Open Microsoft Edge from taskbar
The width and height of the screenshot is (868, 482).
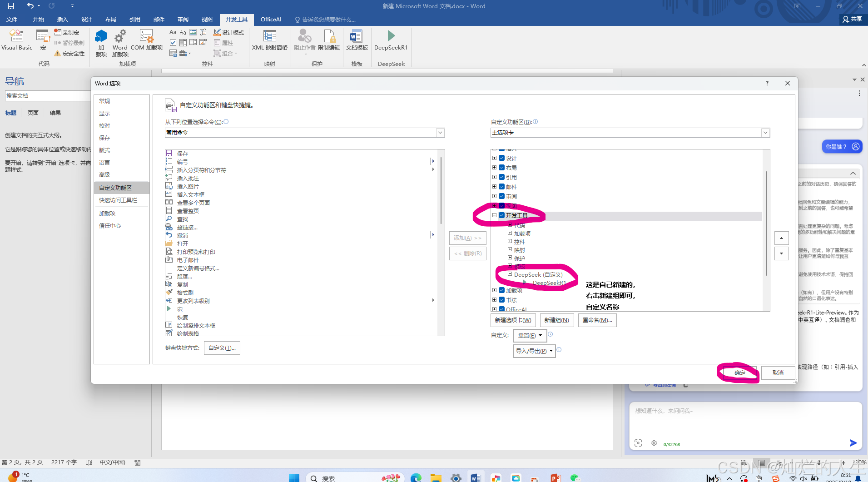[416, 477]
